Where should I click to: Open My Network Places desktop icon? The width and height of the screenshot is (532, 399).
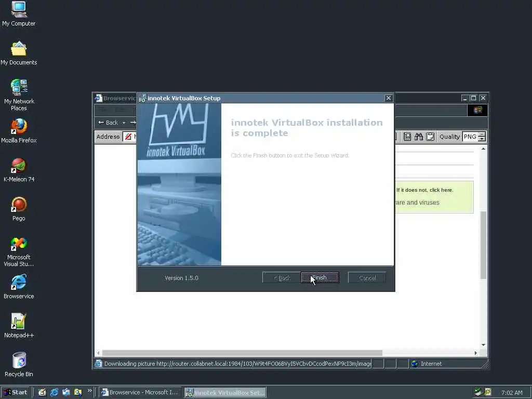[19, 96]
